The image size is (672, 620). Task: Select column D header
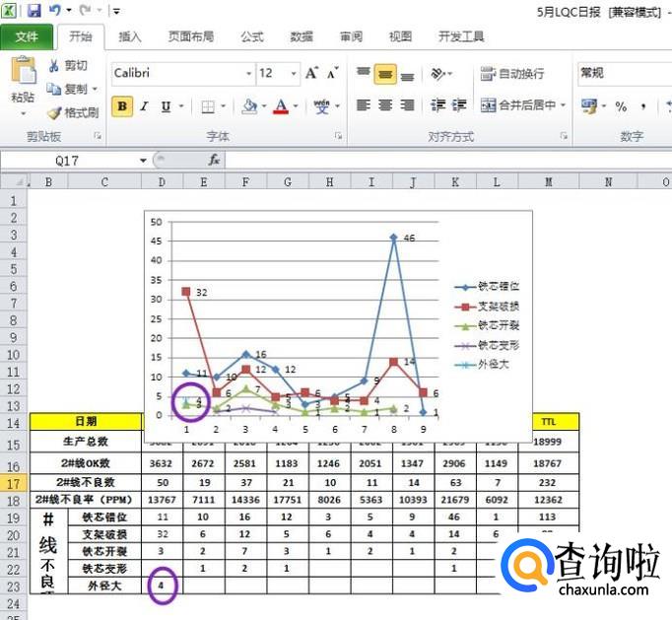point(162,182)
